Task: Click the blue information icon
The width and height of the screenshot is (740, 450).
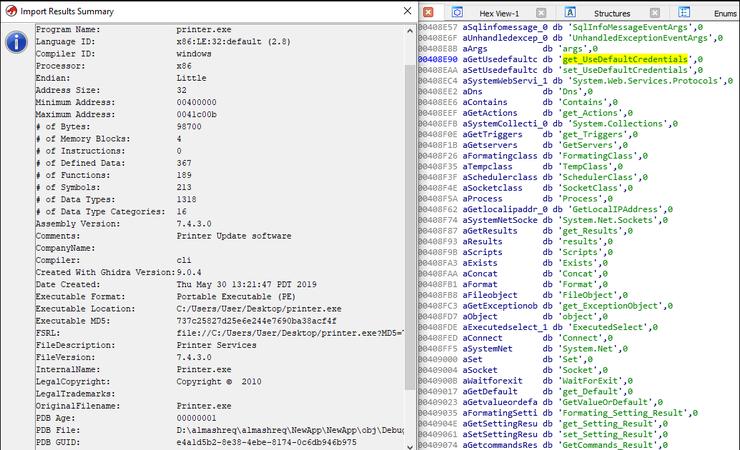Action: pyautogui.click(x=16, y=42)
